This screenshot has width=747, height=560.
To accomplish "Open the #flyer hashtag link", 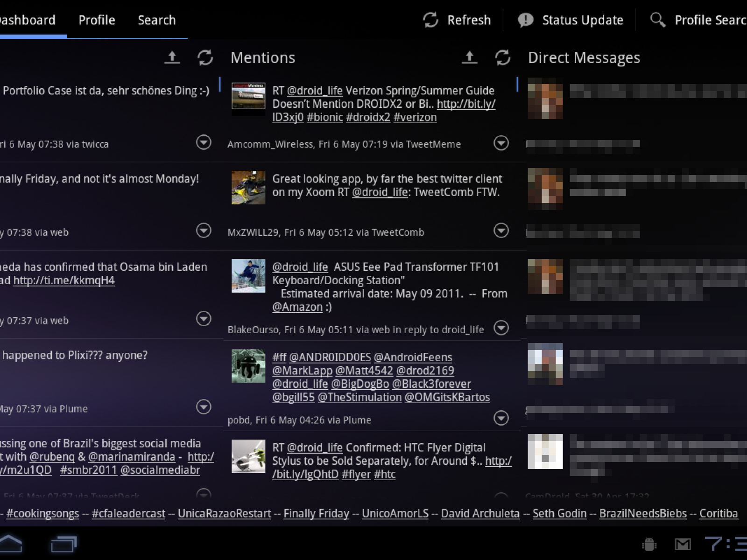I will (356, 475).
